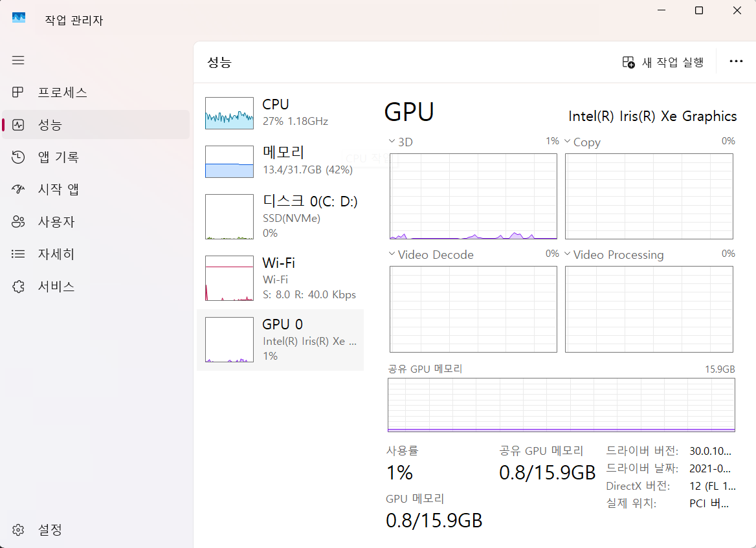Screen dimensions: 756x548
Task: Open the Video Decode engine dropdown chevron
Action: coord(392,254)
